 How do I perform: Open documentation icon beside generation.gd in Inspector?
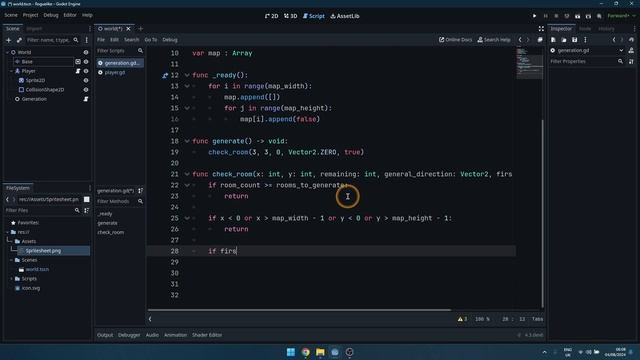point(631,50)
